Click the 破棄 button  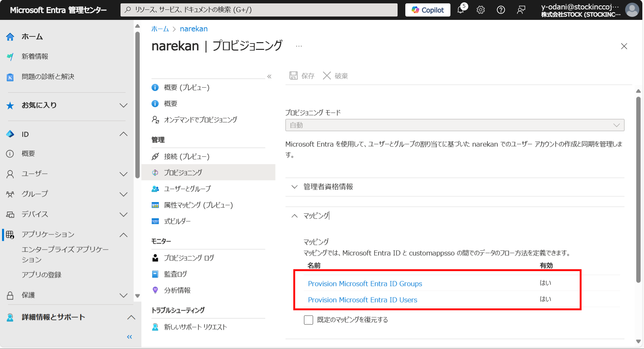click(335, 76)
